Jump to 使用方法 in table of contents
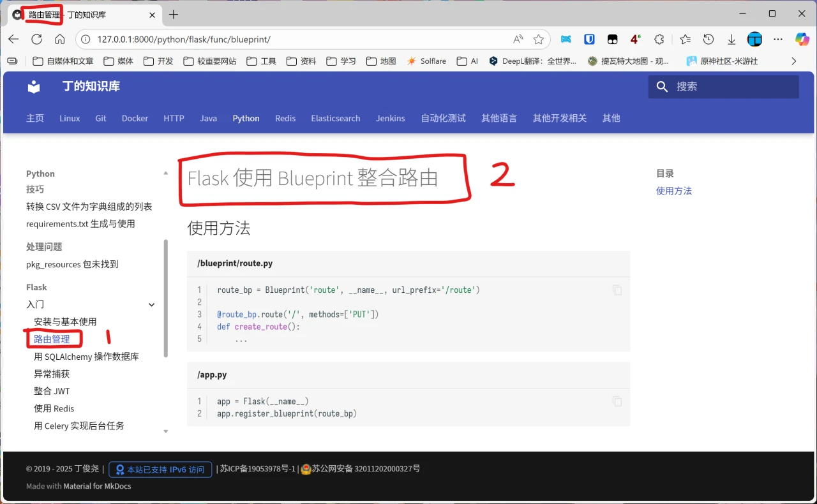Viewport: 817px width, 504px height. [673, 191]
